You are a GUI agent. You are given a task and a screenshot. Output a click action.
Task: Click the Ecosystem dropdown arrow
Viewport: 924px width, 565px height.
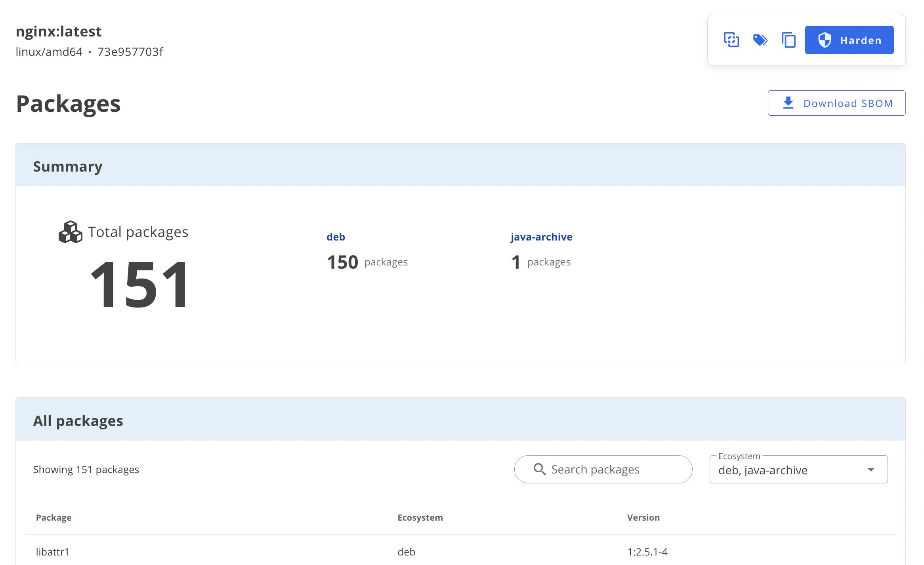click(x=871, y=470)
